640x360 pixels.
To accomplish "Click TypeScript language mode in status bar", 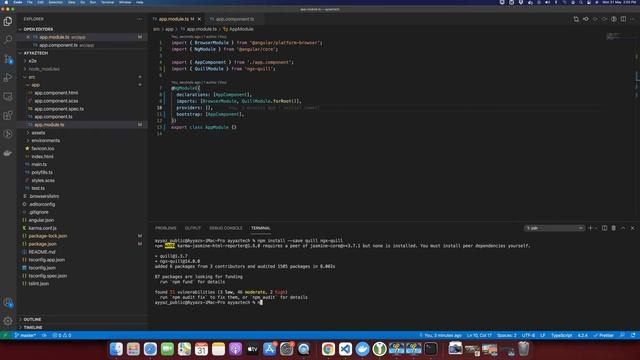I will point(561,335).
